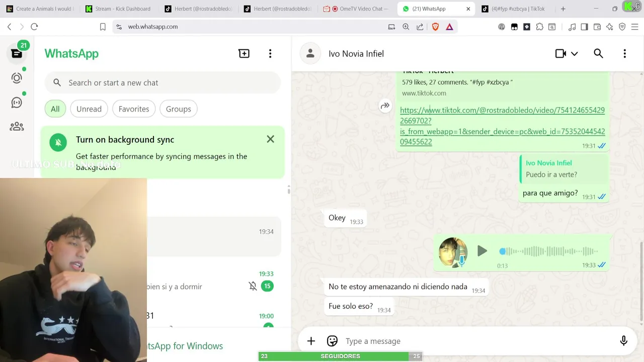The width and height of the screenshot is (644, 362).
Task: Open Brave Shields lion icon
Action: click(435, 27)
